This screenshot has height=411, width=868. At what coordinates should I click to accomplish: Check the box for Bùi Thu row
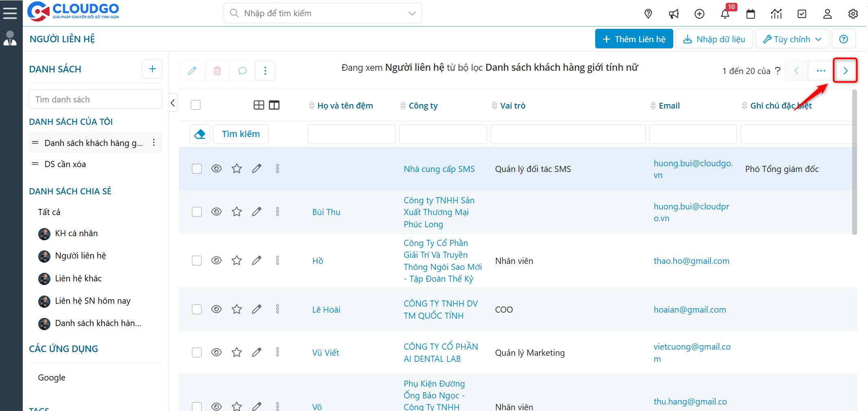point(197,212)
